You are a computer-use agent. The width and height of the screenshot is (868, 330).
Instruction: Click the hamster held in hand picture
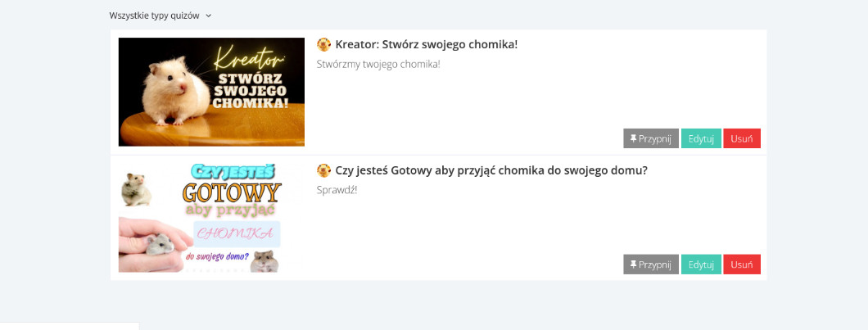154,244
